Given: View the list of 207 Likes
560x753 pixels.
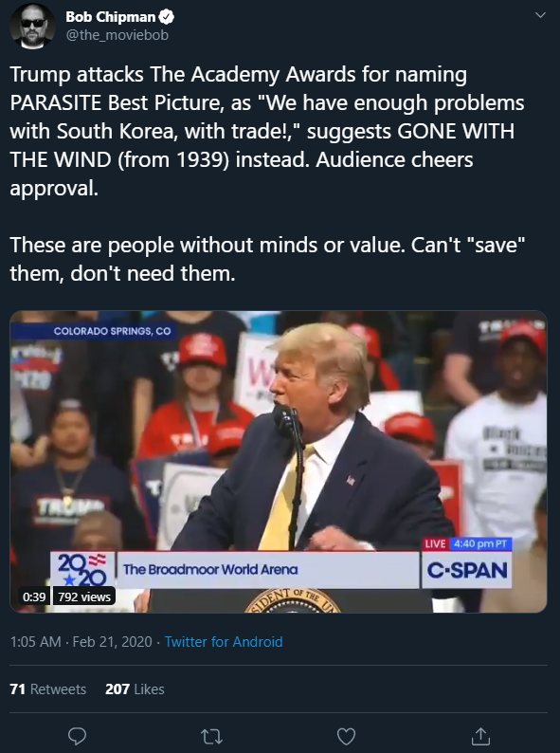Looking at the screenshot, I should pyautogui.click(x=135, y=689).
